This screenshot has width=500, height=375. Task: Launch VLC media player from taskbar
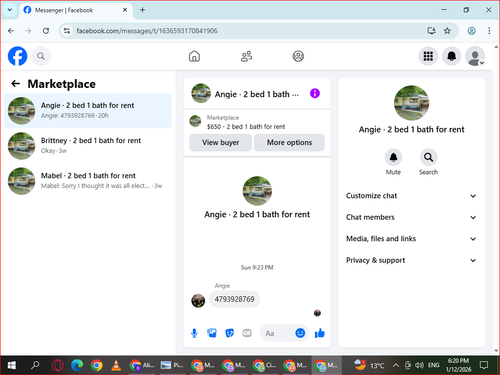[x=116, y=365]
